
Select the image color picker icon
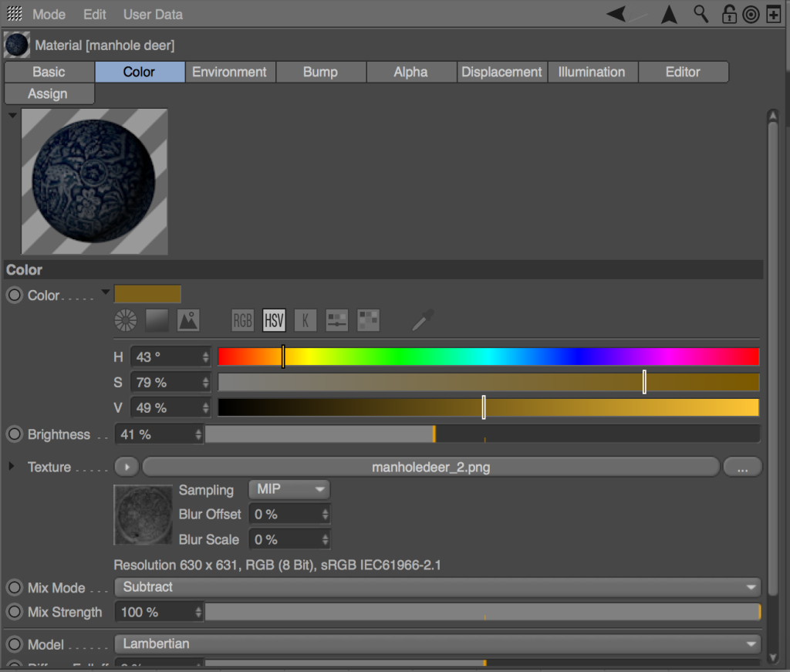pyautogui.click(x=188, y=320)
